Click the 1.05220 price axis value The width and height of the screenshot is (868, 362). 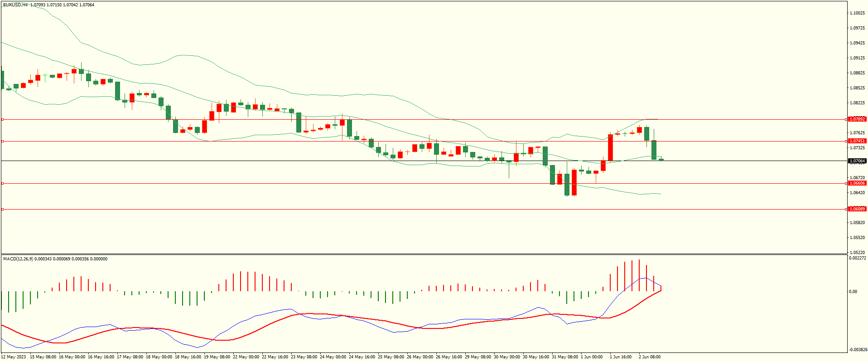(x=857, y=253)
